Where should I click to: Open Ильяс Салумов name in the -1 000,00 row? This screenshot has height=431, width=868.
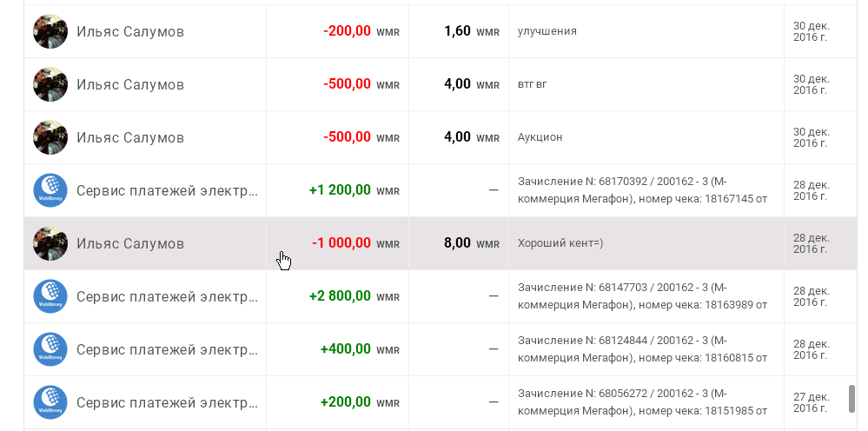(130, 243)
